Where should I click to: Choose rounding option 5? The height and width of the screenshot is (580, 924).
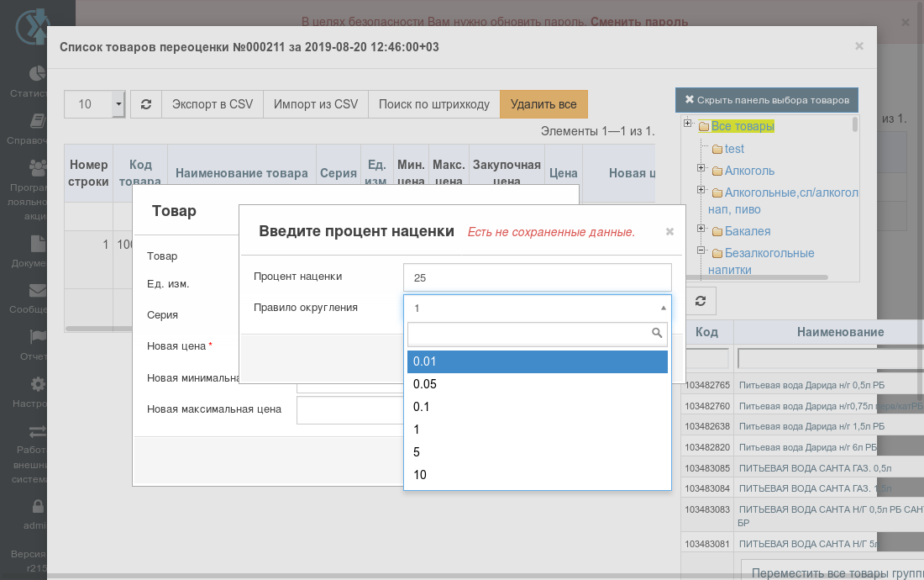(x=538, y=453)
